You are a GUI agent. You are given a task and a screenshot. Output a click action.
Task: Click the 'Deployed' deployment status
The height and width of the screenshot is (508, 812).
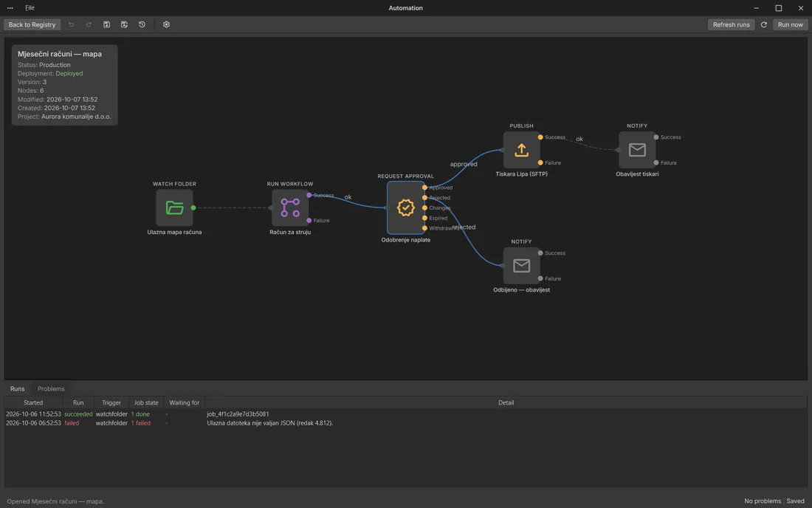pyautogui.click(x=69, y=74)
